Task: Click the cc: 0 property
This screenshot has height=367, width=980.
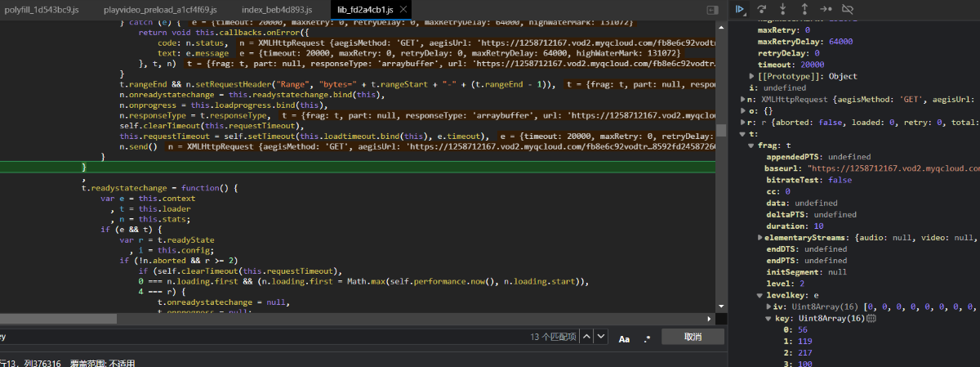Action: tap(777, 191)
